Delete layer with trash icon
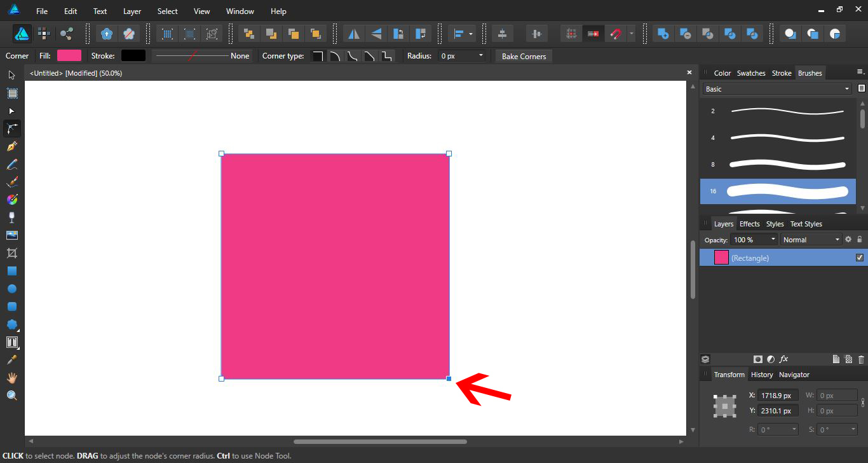Viewport: 868px width, 463px height. [861, 359]
